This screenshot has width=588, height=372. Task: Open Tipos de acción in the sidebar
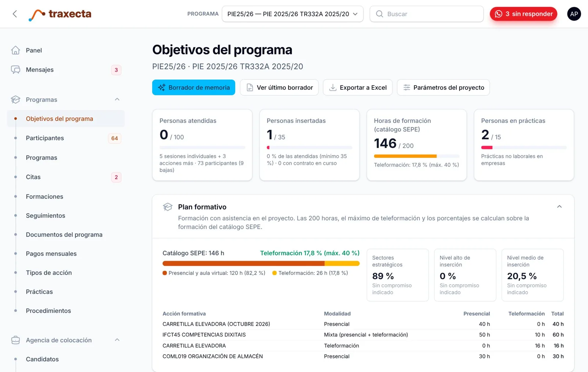point(66,273)
